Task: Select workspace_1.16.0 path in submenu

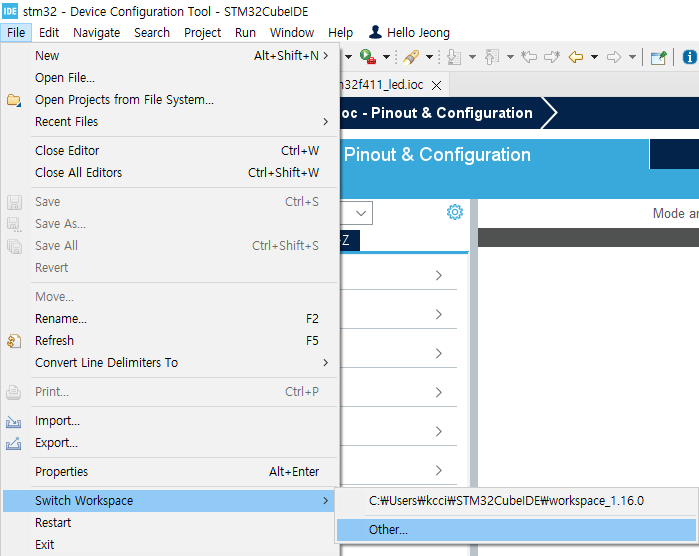Action: coord(516,500)
